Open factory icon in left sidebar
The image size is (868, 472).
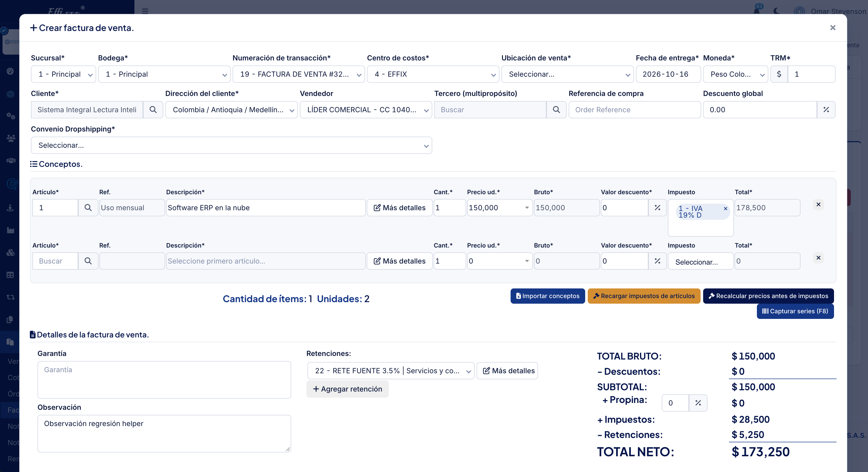10,230
